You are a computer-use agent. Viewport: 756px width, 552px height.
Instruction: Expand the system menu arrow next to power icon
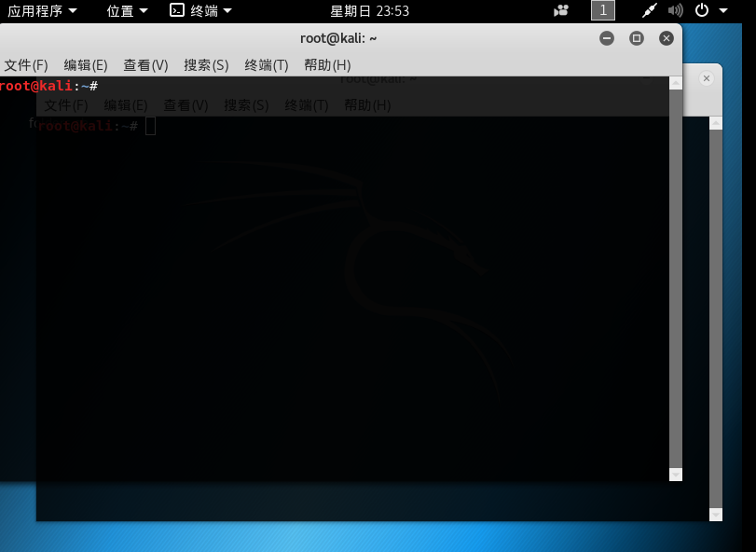(723, 10)
